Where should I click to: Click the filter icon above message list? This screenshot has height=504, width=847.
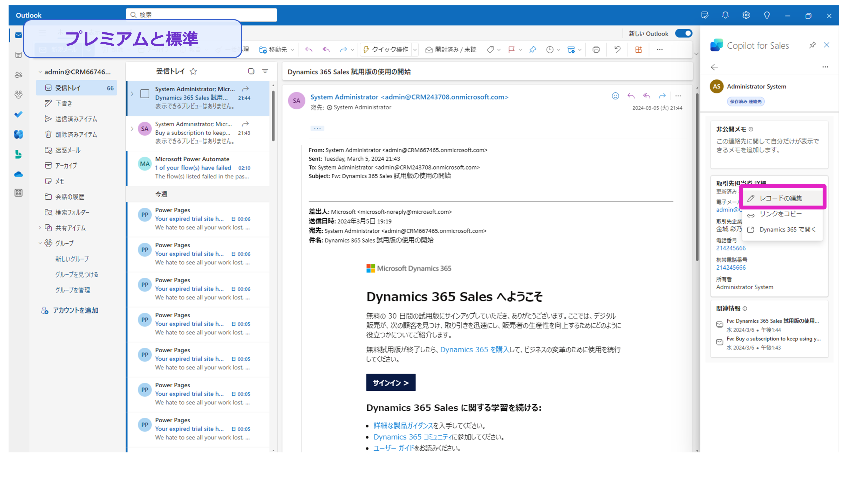265,71
